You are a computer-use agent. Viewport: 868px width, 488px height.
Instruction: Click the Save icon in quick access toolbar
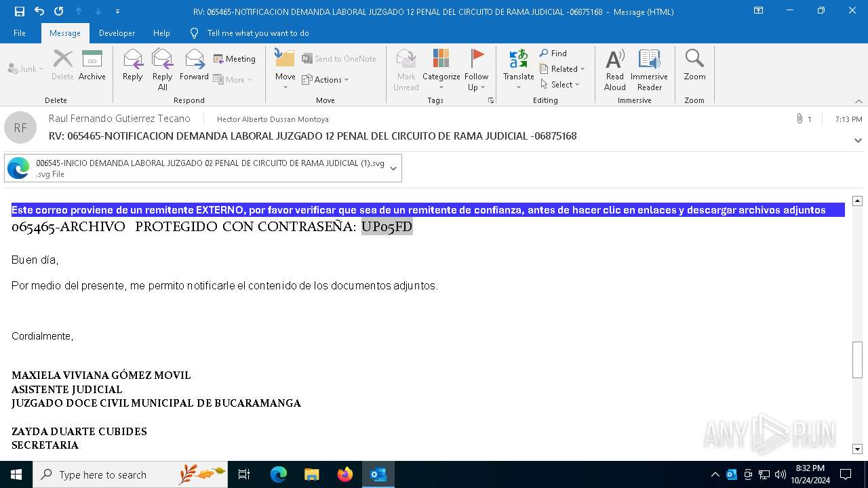coord(19,11)
